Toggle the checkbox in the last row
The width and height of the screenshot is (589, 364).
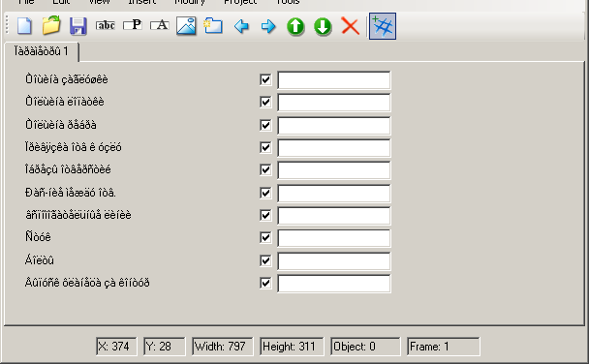(x=265, y=283)
